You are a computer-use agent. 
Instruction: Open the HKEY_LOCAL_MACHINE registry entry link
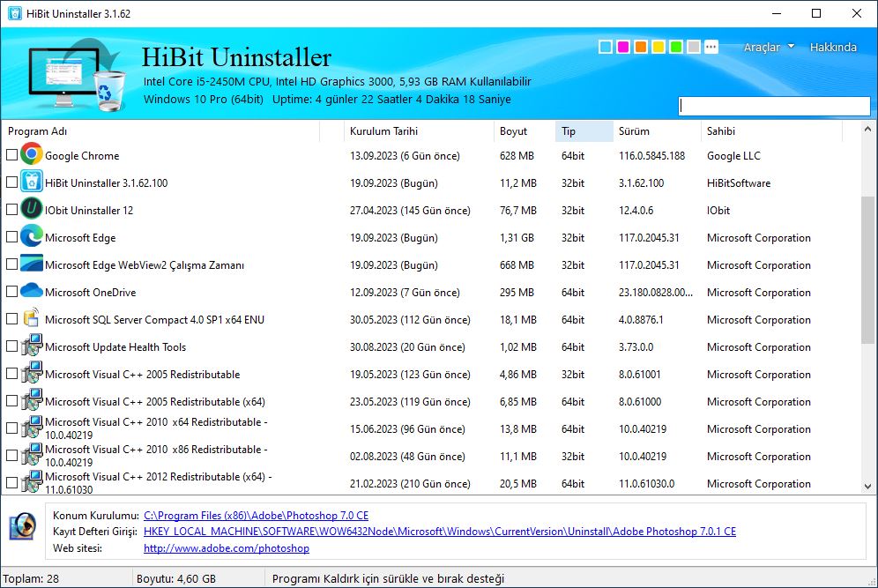pyautogui.click(x=440, y=532)
